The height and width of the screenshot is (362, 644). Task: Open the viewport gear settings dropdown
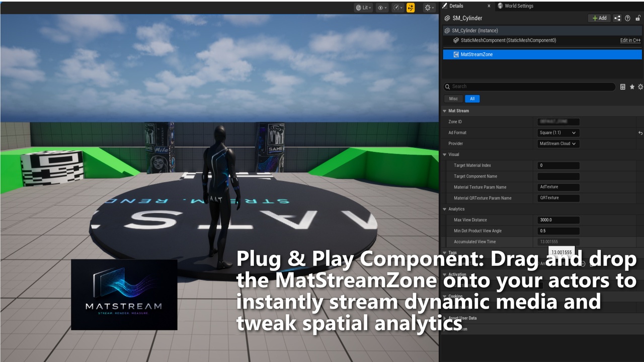tap(429, 8)
